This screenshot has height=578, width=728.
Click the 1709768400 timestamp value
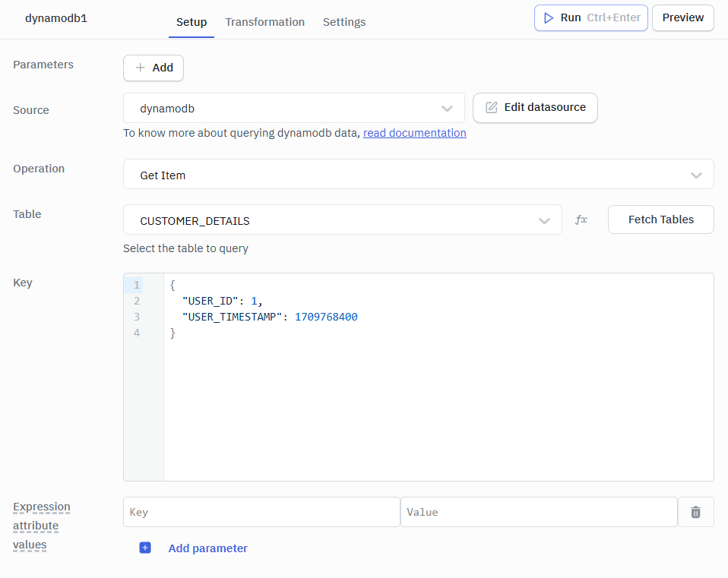coord(326,317)
